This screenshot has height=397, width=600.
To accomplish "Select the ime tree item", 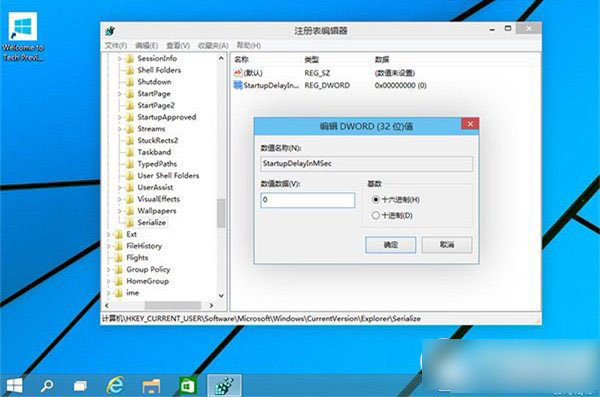I will click(x=132, y=293).
